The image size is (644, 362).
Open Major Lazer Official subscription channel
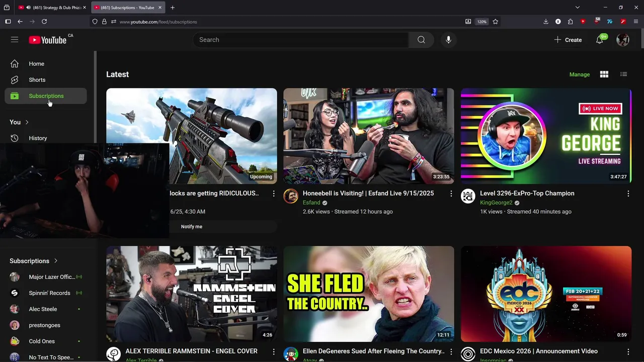(x=46, y=277)
